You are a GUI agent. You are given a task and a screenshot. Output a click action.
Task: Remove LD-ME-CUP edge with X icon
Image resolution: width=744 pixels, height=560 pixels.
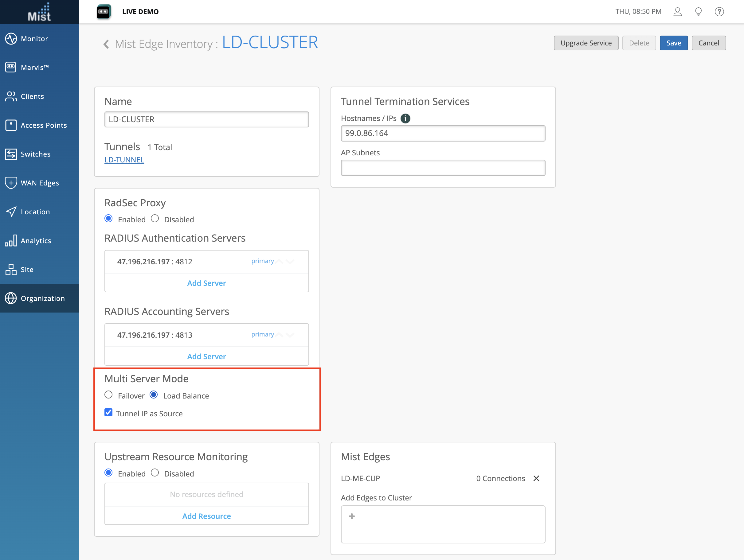(536, 478)
